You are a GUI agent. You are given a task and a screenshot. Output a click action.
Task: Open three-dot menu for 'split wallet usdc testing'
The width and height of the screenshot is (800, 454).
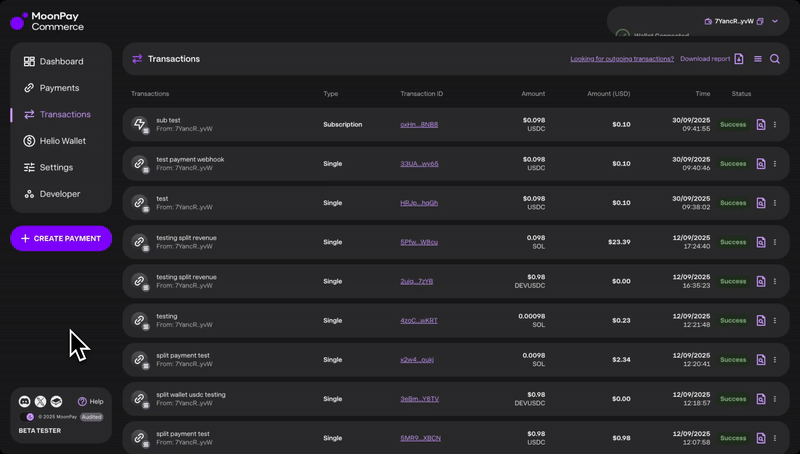(775, 399)
